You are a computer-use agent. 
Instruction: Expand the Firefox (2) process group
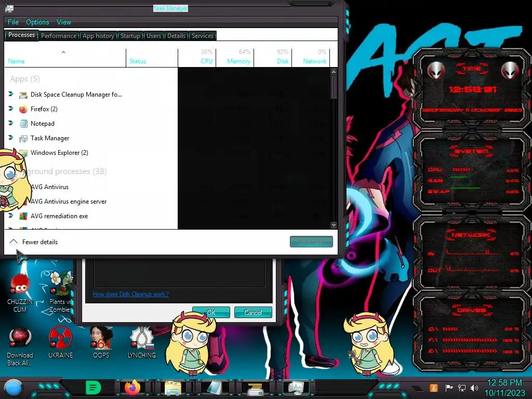pos(11,109)
